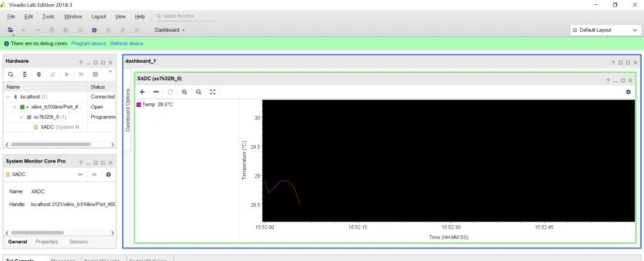The image size is (644, 261).
Task: Click the auto-connect icon in Hardware toolbar
Action: (x=52, y=75)
